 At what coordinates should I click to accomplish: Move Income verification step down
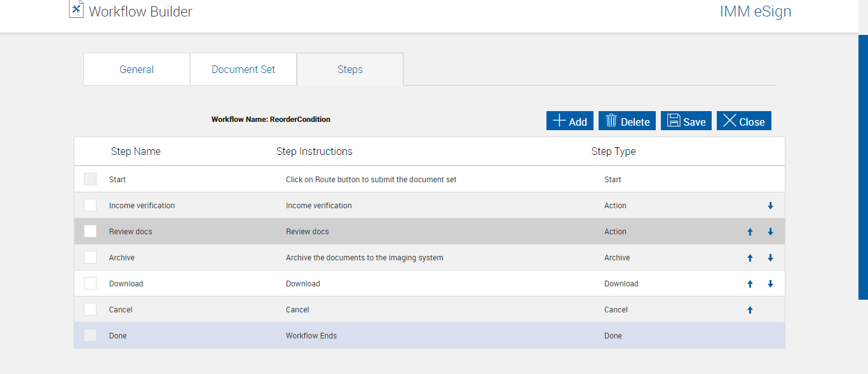770,206
